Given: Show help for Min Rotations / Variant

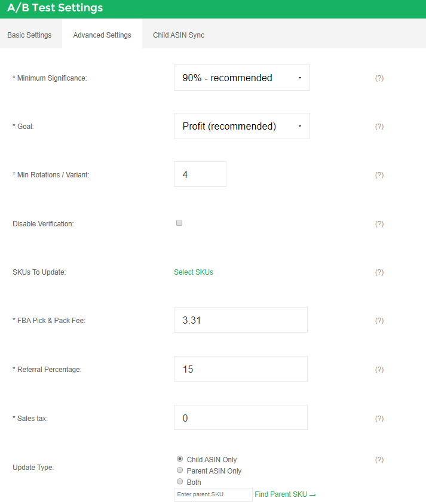Looking at the screenshot, I should [x=379, y=175].
